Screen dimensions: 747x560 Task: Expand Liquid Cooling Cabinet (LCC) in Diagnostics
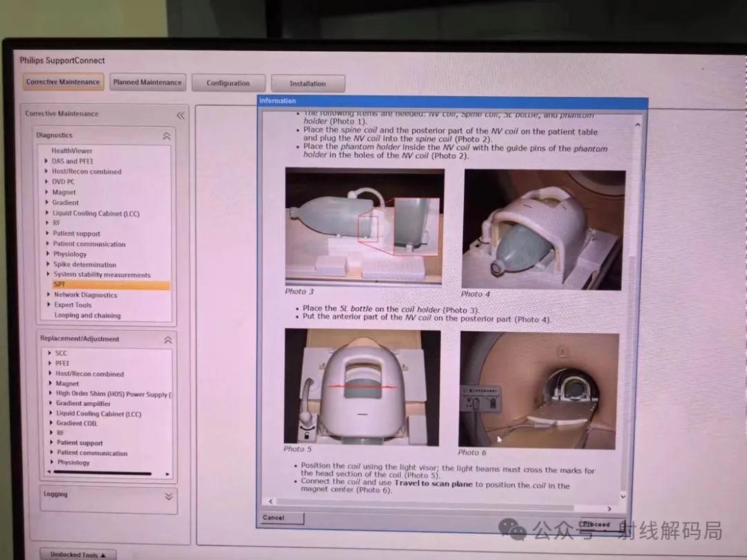click(x=47, y=213)
